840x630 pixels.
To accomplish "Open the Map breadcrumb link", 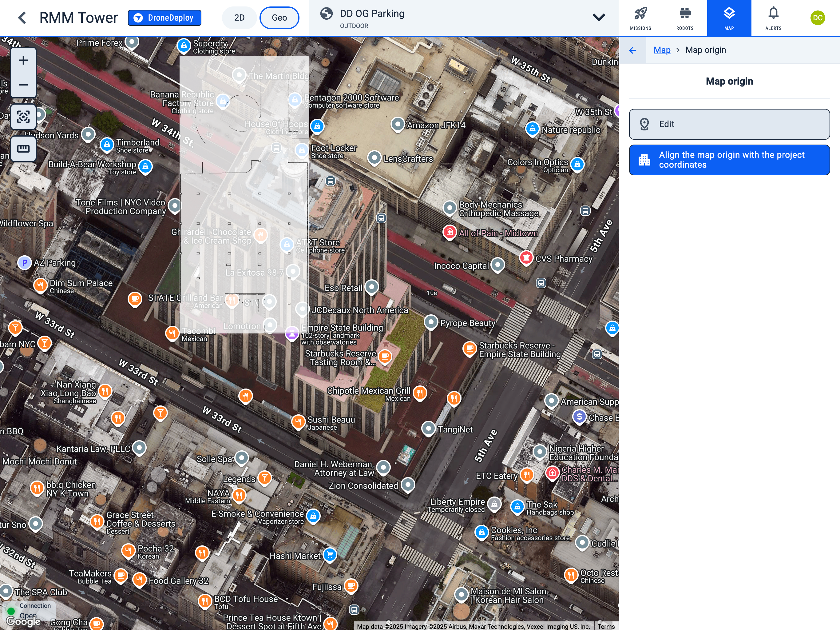I will (x=662, y=50).
